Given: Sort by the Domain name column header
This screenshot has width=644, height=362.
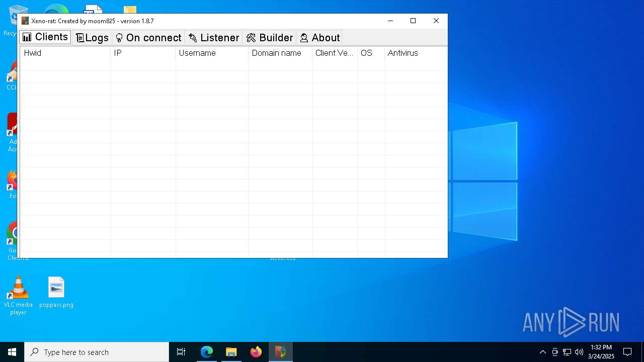Looking at the screenshot, I should coord(280,53).
